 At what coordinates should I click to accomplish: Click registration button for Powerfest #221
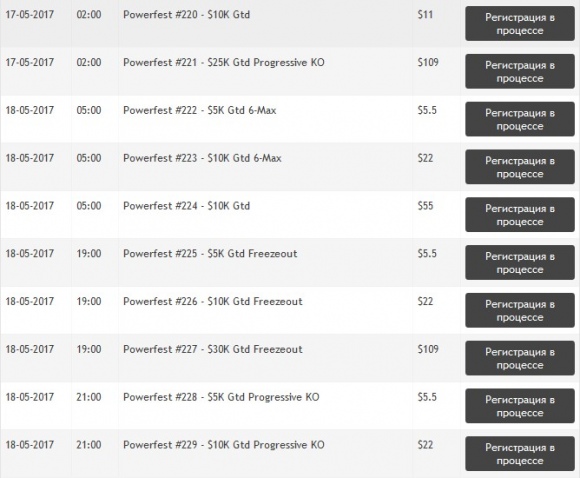coord(520,71)
